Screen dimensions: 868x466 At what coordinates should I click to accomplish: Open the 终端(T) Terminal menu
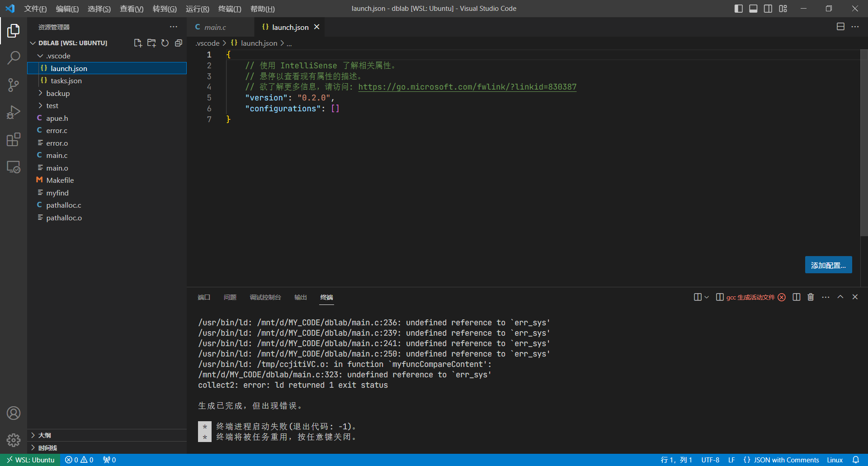click(x=230, y=9)
